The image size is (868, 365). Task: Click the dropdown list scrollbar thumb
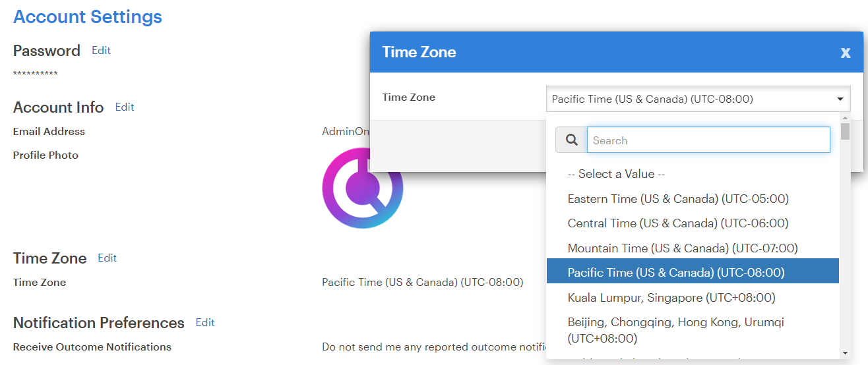tap(845, 131)
